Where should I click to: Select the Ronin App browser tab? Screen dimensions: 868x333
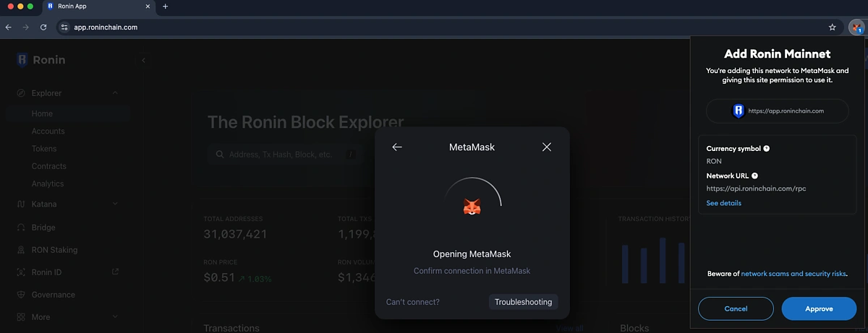pyautogui.click(x=99, y=7)
